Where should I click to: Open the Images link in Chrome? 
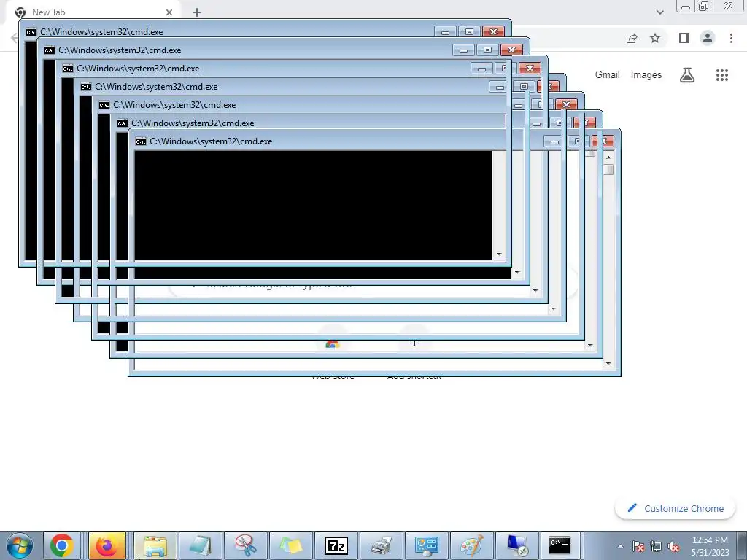point(646,75)
